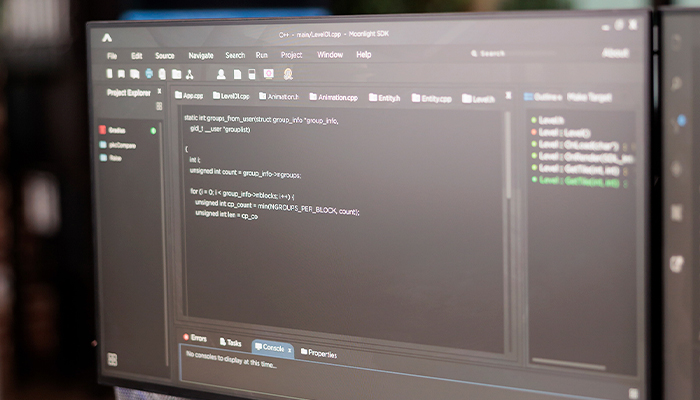This screenshot has width=700, height=400.
Task: Open the Make Target panel tab
Action: click(589, 97)
